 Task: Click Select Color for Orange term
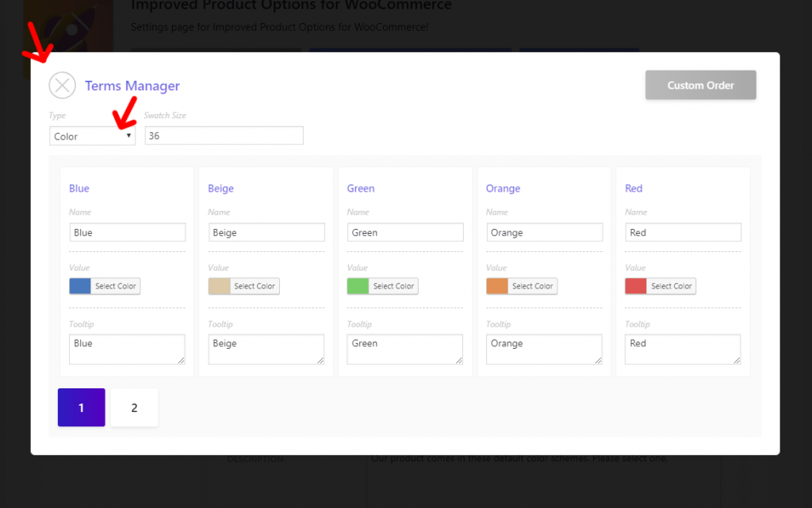[532, 286]
